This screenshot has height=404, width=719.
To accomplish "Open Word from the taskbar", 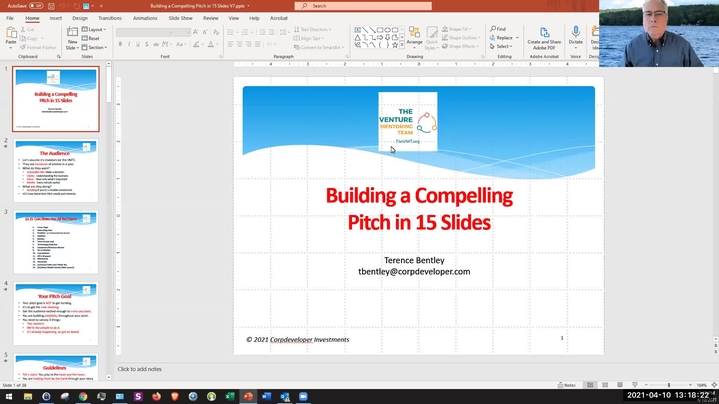I will click(x=266, y=396).
